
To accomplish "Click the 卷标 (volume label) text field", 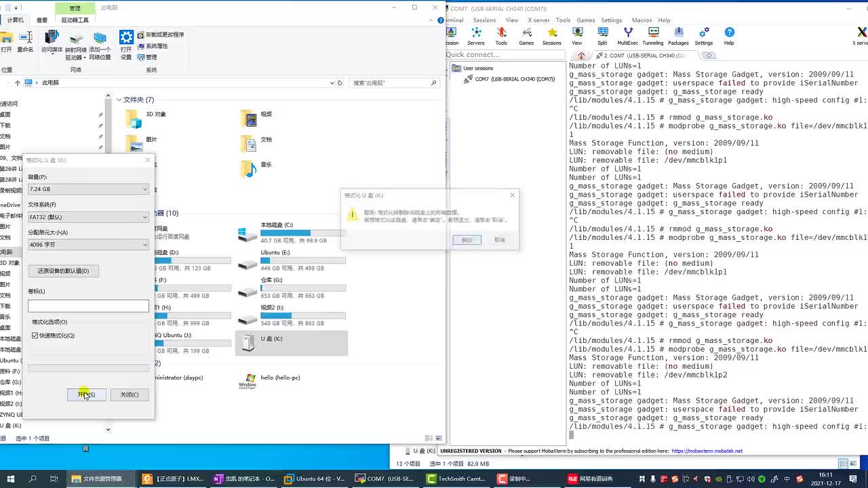I will pos(88,306).
